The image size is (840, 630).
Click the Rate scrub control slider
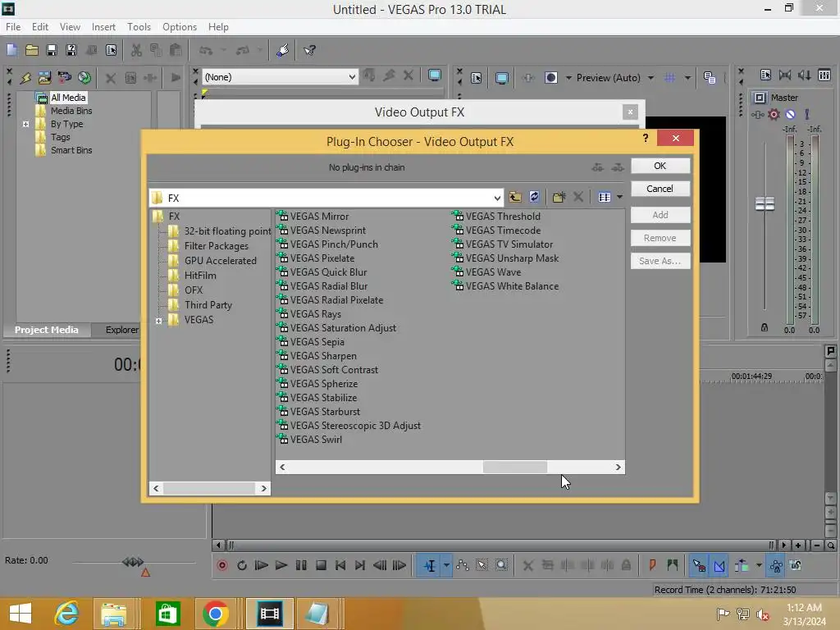click(133, 562)
